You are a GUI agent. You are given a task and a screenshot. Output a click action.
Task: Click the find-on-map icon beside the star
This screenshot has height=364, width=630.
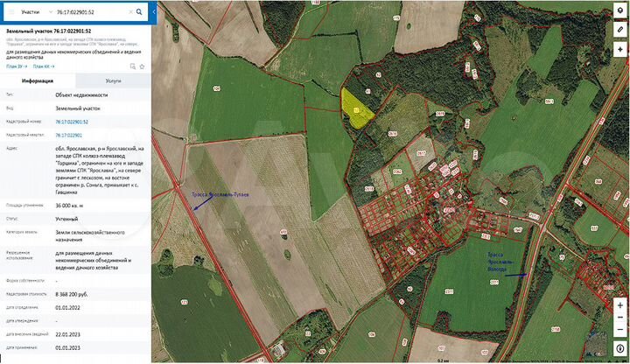[130, 66]
